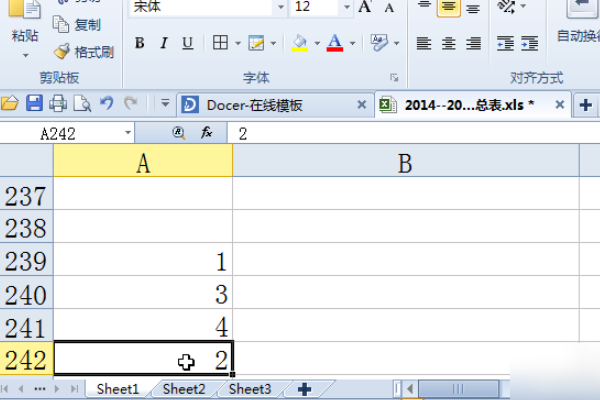The image size is (600, 400).
Task: Expand the clear formatting dropdown arrow
Action: (396, 43)
